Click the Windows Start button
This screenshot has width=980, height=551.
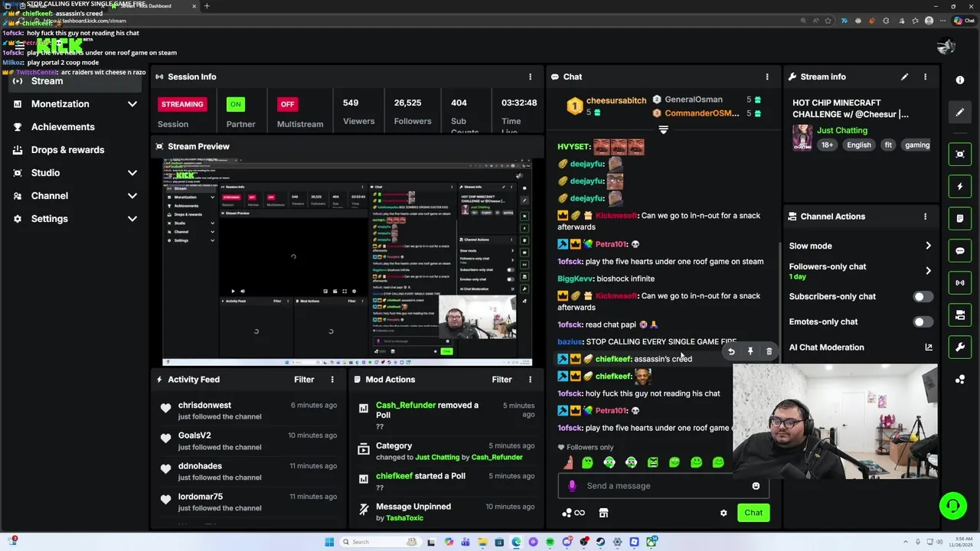click(x=329, y=542)
